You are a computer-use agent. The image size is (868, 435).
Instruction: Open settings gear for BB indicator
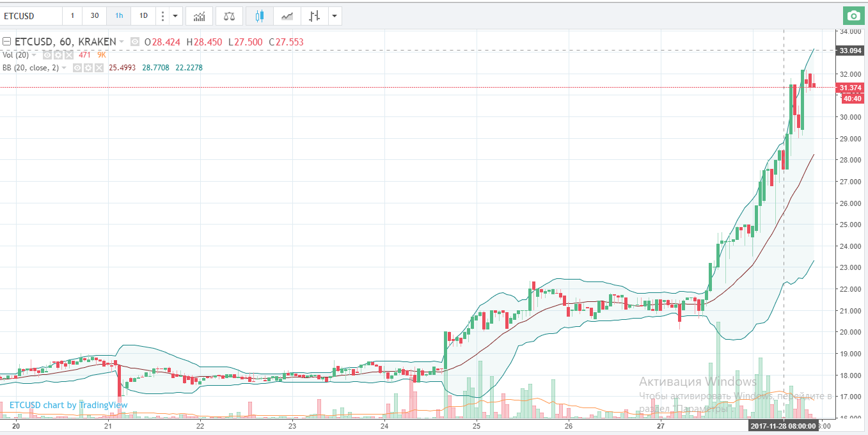click(88, 68)
